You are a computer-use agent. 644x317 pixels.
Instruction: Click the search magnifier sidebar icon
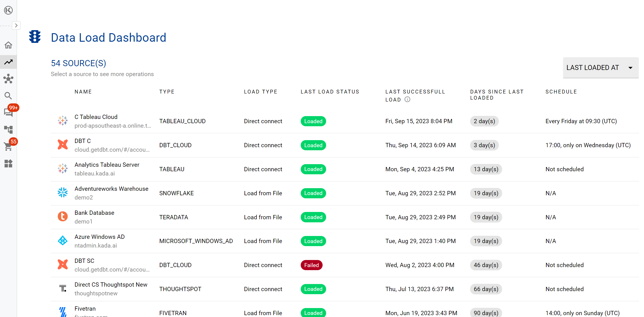coord(8,96)
